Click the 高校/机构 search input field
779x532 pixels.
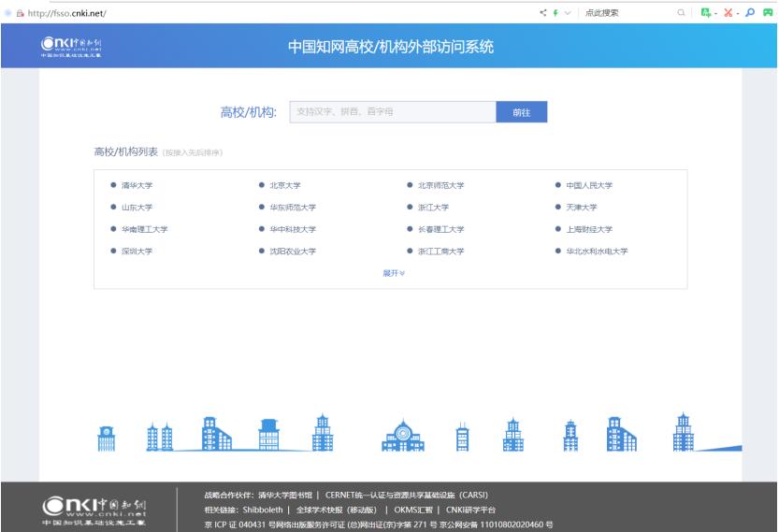coord(393,112)
